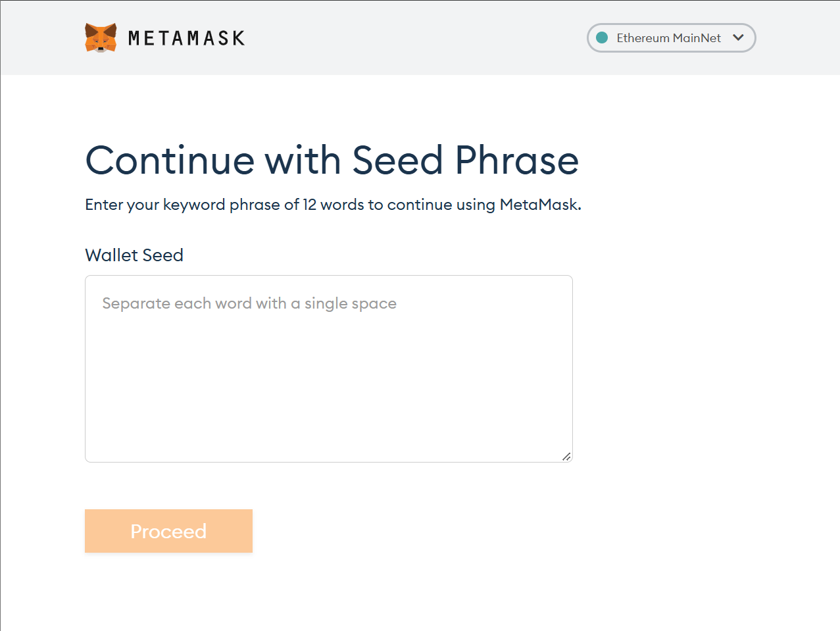
Task: Click the MetaMask fox logo icon
Action: coord(101,38)
